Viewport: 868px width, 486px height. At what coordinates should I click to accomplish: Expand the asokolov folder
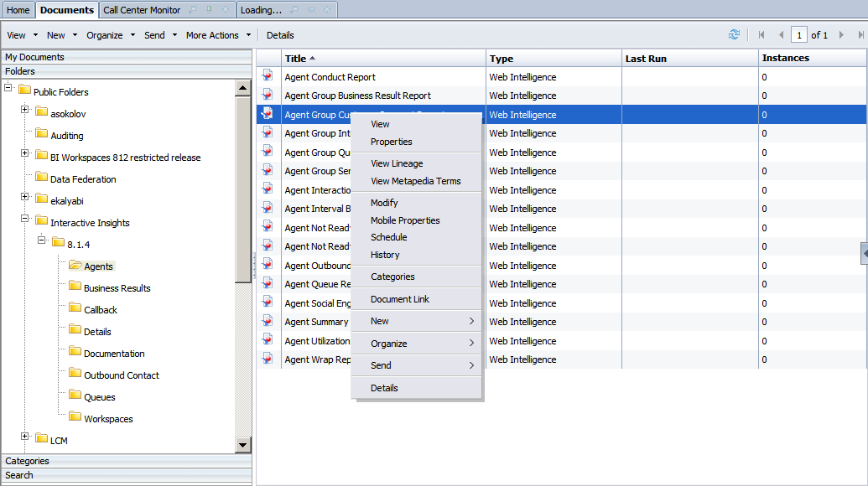point(25,110)
